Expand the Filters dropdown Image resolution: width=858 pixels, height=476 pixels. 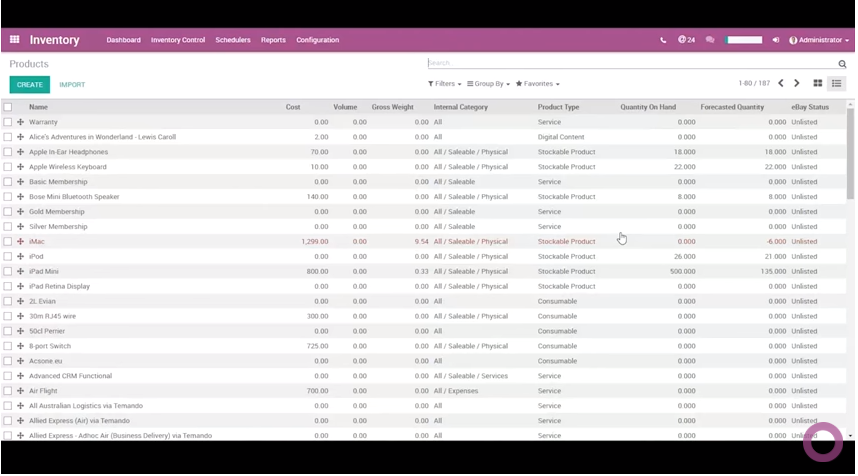coord(444,84)
